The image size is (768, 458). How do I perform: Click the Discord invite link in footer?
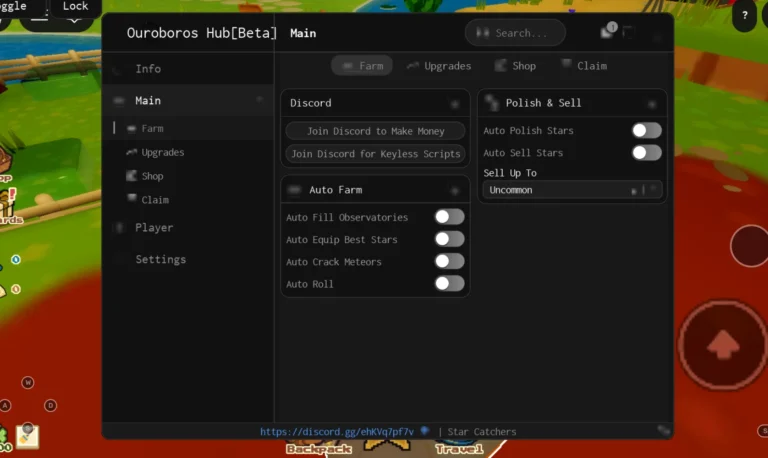coord(337,432)
